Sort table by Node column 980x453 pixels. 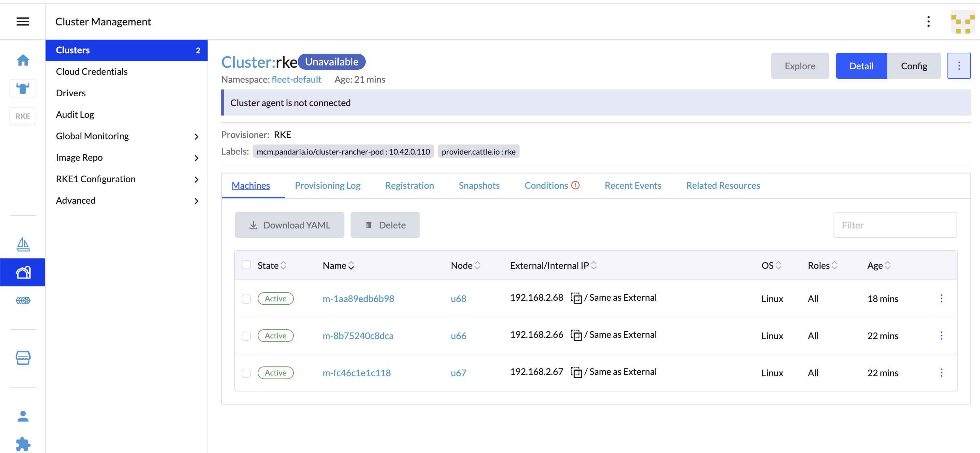click(465, 266)
